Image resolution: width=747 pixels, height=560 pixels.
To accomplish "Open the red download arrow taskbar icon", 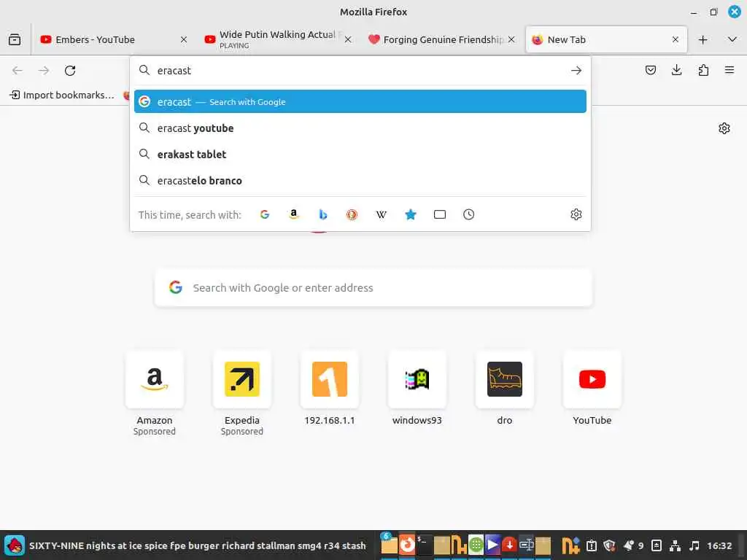I will (x=509, y=544).
